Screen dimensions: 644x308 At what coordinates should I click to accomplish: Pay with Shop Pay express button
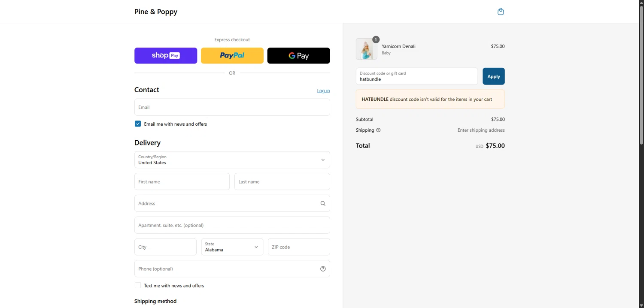pos(166,56)
